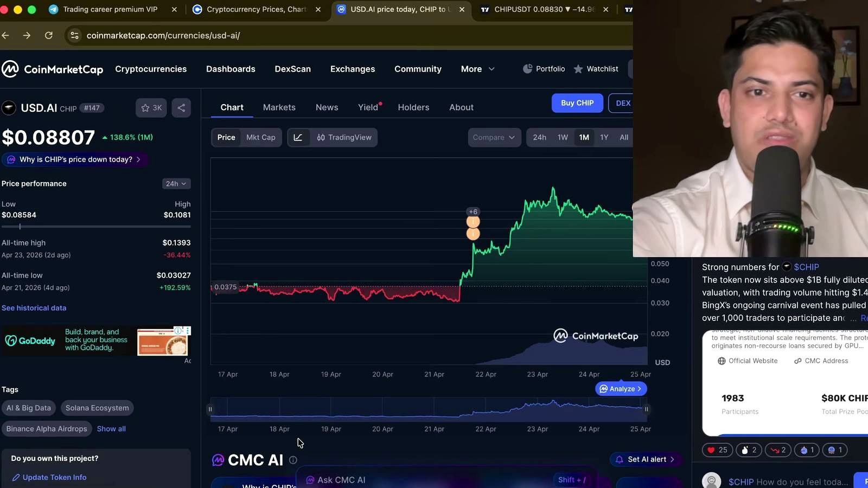This screenshot has height=488, width=868.
Task: Click the CMC Address link
Action: tap(821, 361)
